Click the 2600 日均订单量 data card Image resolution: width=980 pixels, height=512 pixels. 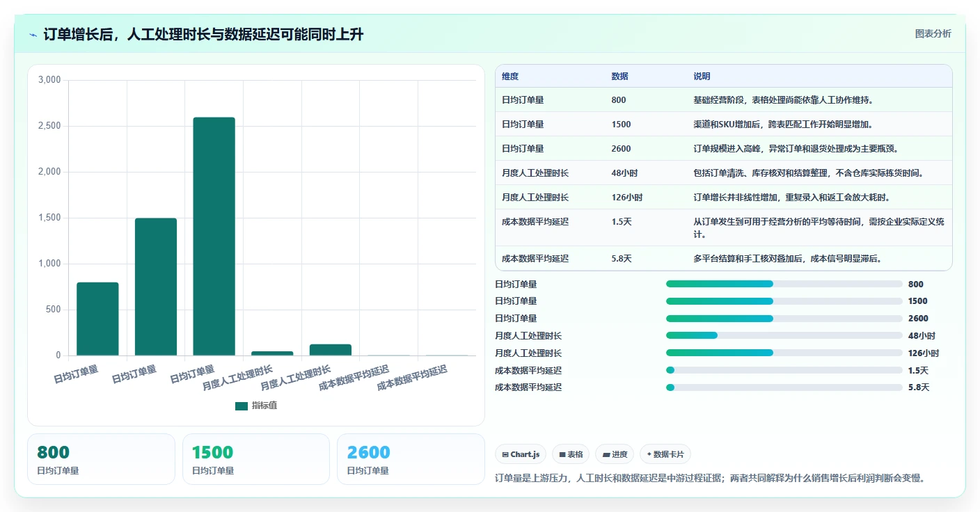(411, 459)
